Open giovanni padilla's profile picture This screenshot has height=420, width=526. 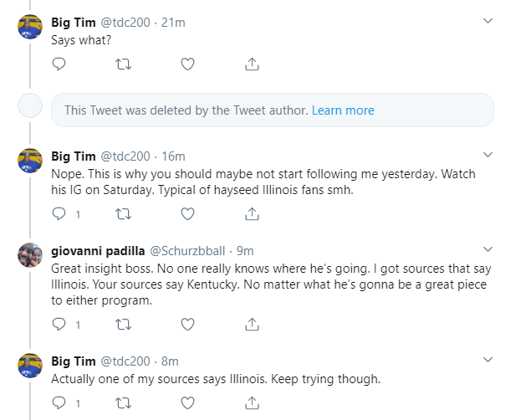(30, 254)
